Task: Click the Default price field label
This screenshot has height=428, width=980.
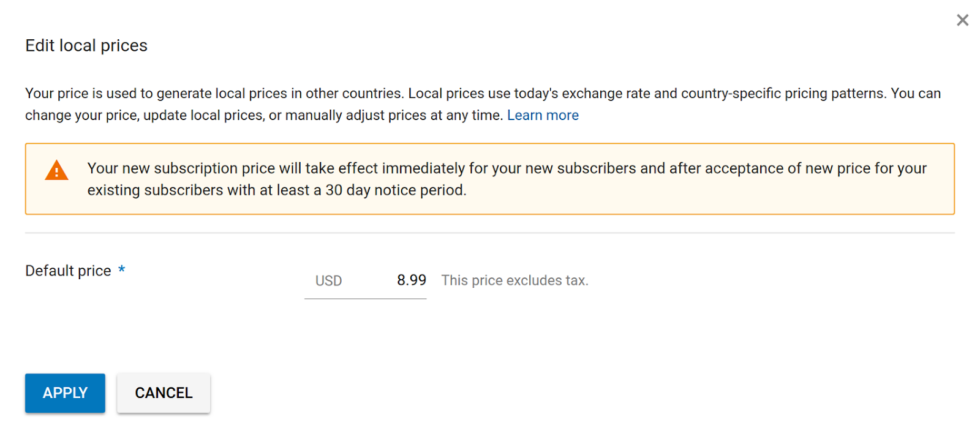Action: (x=68, y=271)
